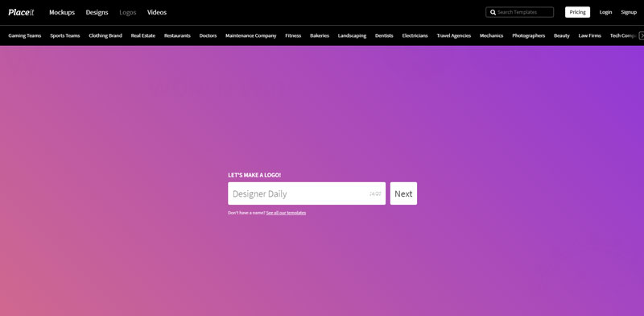Click the Next button
Viewport: 644px width, 316px height.
[403, 193]
